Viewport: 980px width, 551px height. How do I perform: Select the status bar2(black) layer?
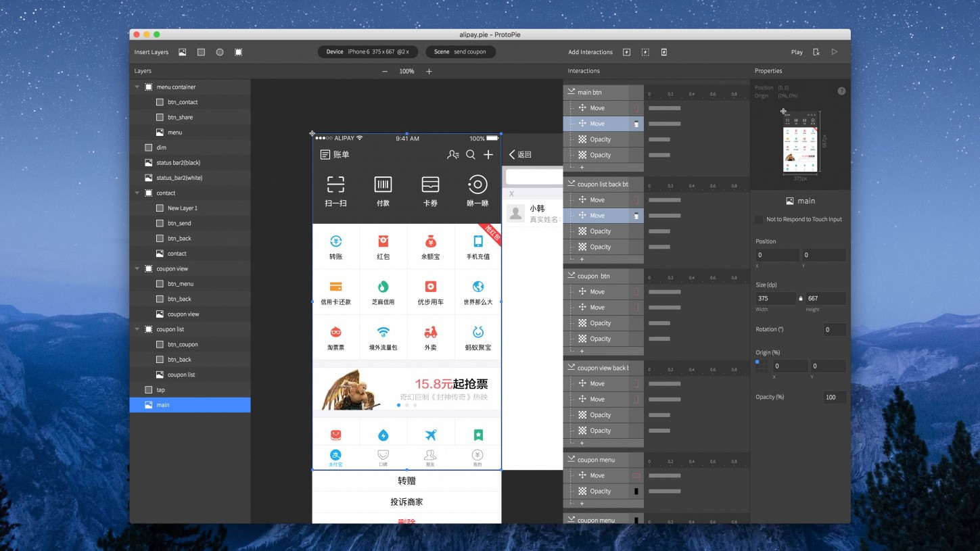[189, 163]
